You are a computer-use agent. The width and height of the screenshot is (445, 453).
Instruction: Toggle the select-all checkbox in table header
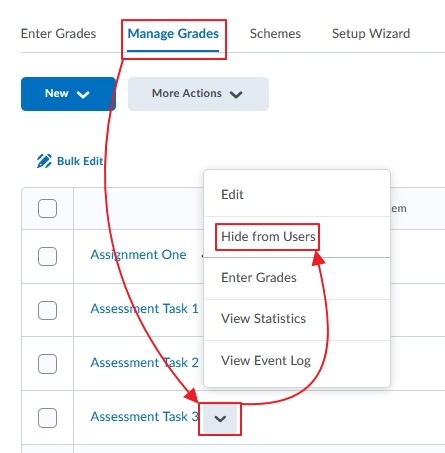[x=47, y=208]
